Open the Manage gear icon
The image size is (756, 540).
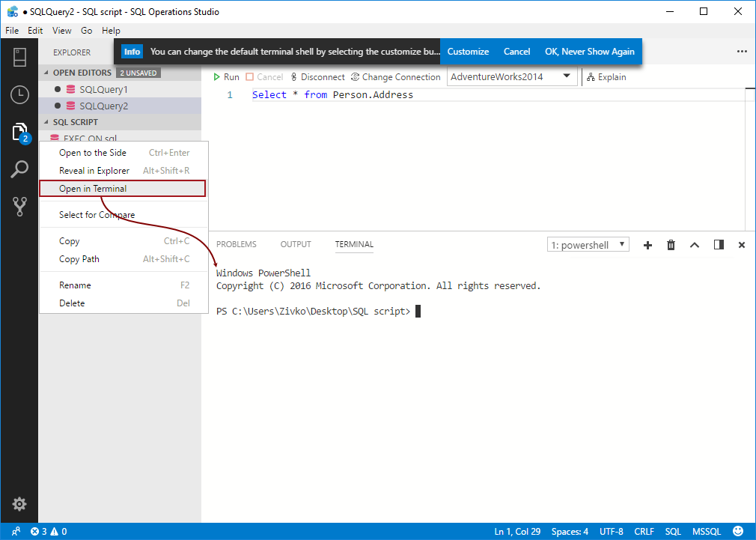(19, 504)
